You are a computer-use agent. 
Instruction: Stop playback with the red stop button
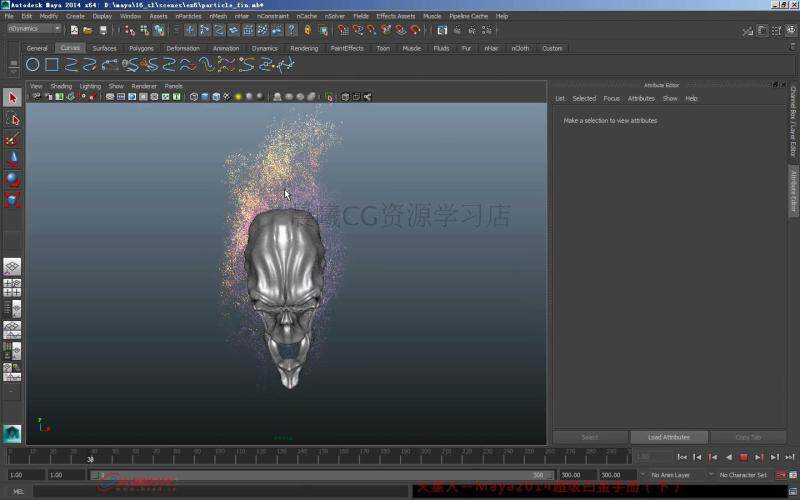744,457
